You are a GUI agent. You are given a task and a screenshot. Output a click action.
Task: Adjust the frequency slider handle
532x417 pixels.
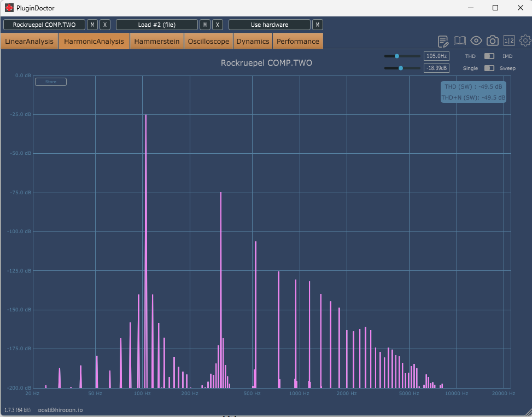coord(396,56)
